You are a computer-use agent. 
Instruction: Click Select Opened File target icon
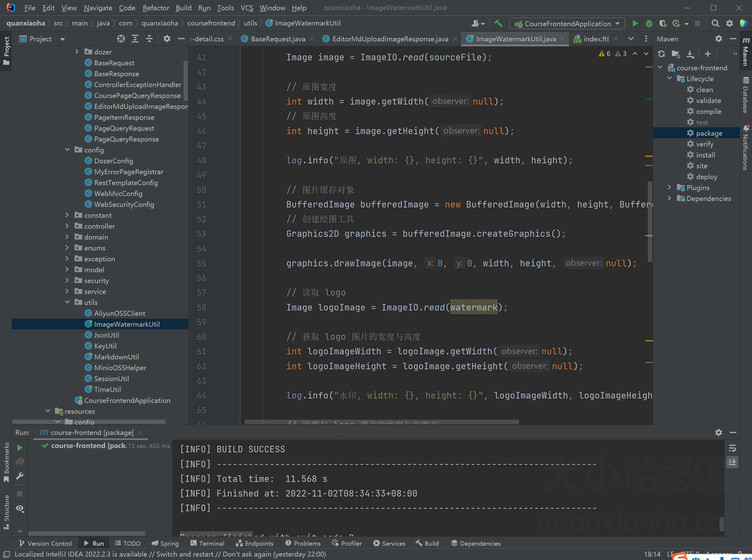121,39
